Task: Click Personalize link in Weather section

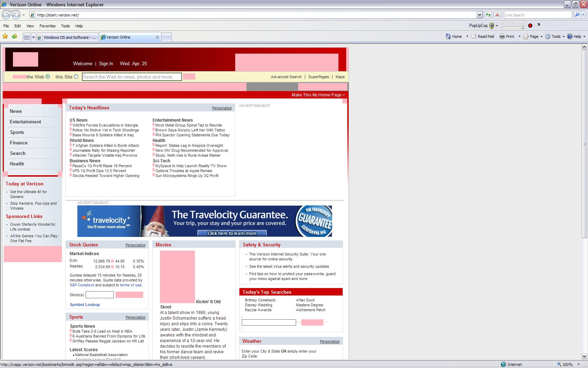Action: [330, 341]
